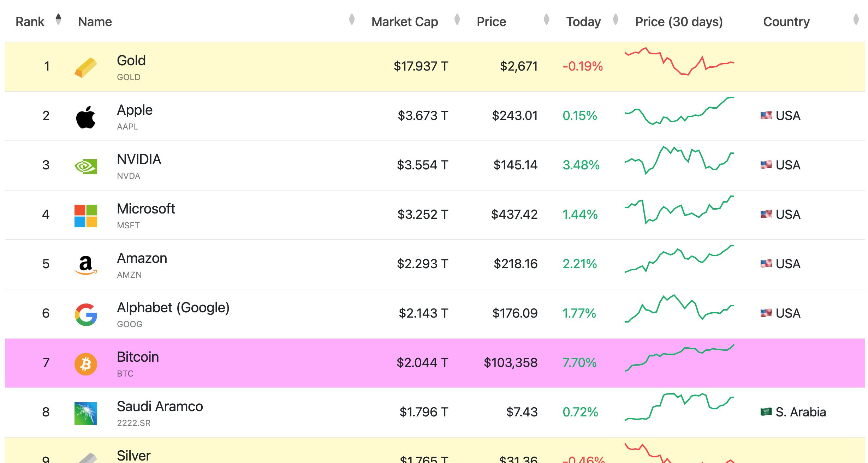Click the Microsoft logo icon
Screen dimensions: 868x463
click(86, 216)
